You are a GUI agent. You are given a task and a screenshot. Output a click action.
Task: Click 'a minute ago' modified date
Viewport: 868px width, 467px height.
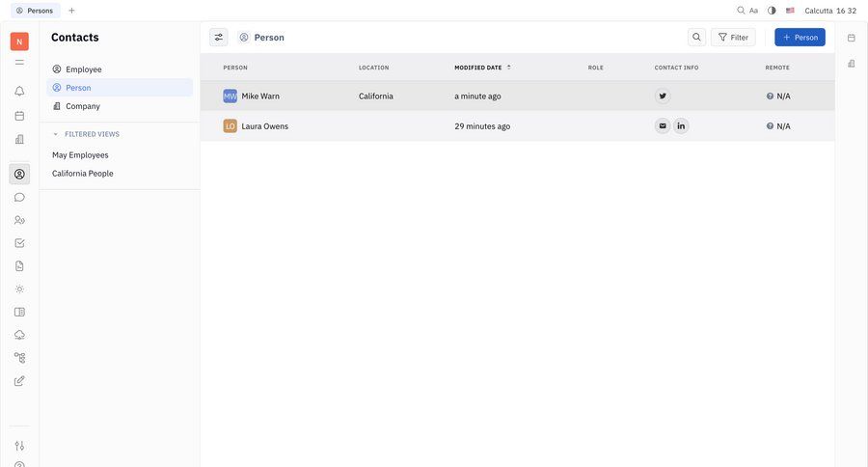click(477, 96)
